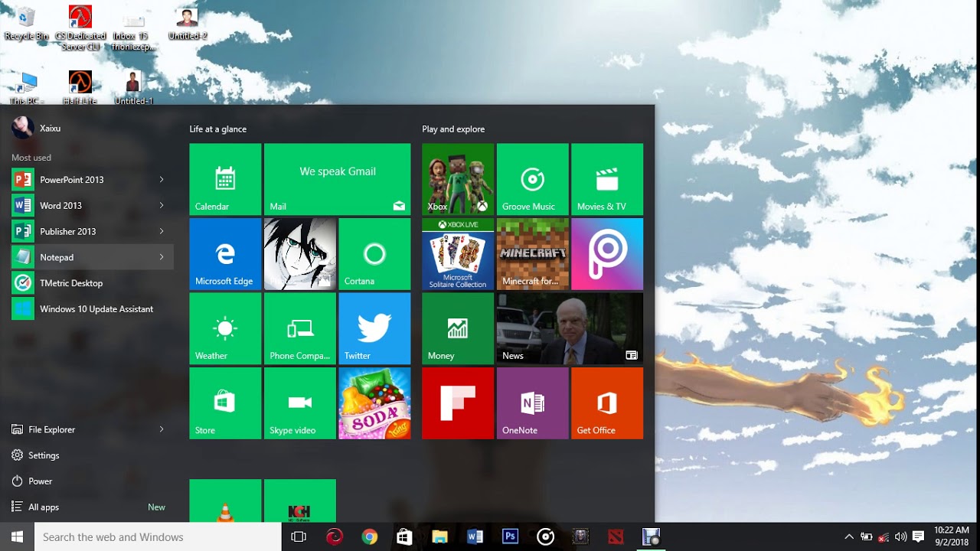Expand PowerPoint 2013 jump list arrow
980x551 pixels.
click(x=162, y=180)
